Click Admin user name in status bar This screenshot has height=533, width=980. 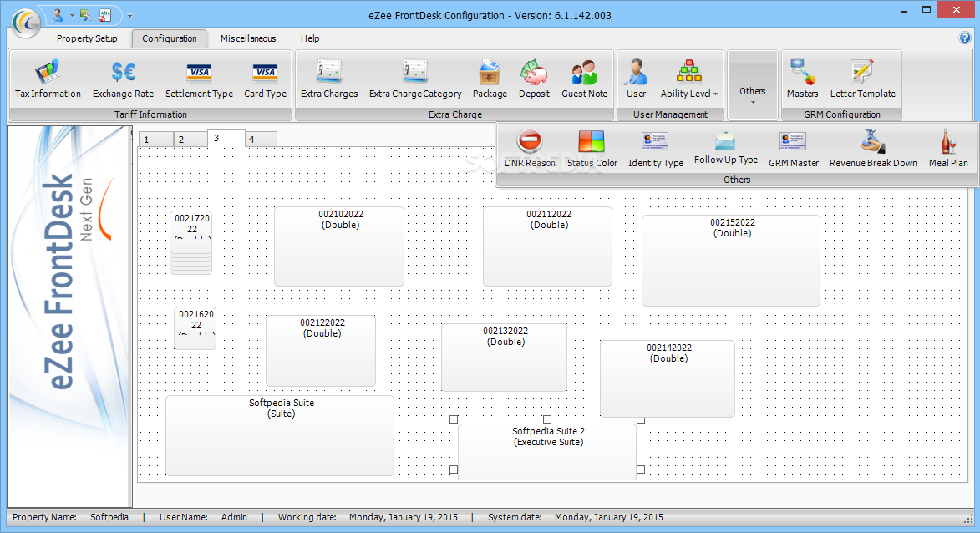235,517
